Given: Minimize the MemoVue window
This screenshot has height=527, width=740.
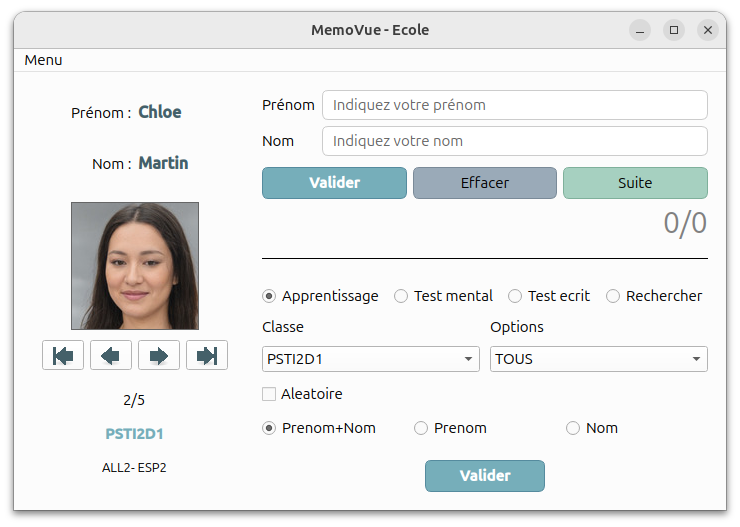Looking at the screenshot, I should point(640,30).
